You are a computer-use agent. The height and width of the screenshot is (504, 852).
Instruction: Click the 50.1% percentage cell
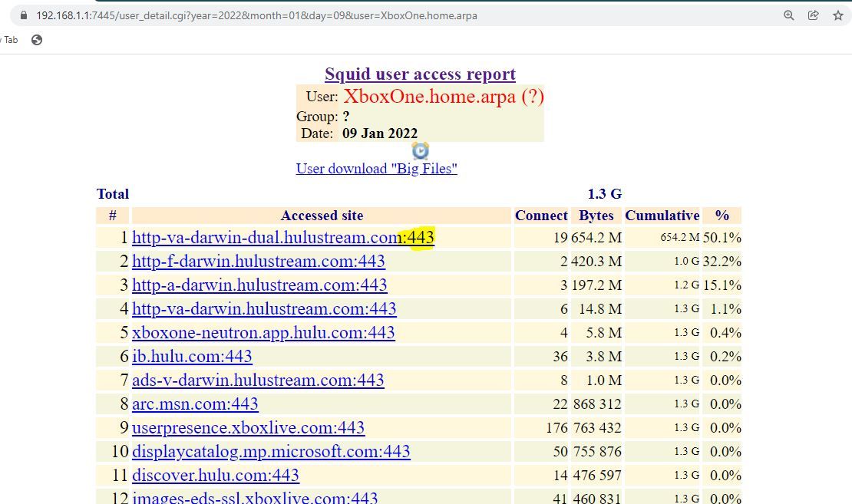(x=722, y=238)
